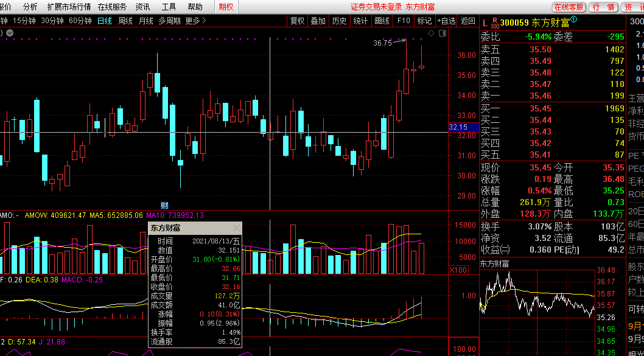The image size is (644, 356).
Task: Click the 换手 value 3.07%
Action: coord(540,226)
